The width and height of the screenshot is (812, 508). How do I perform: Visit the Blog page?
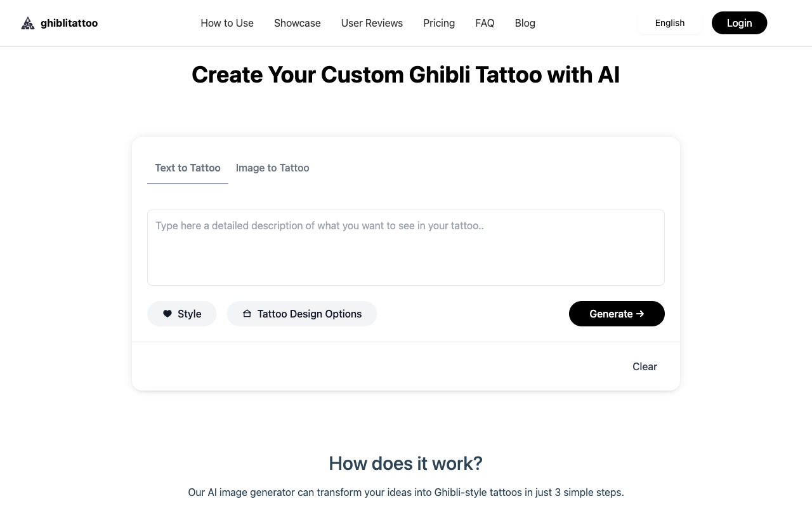click(x=525, y=23)
